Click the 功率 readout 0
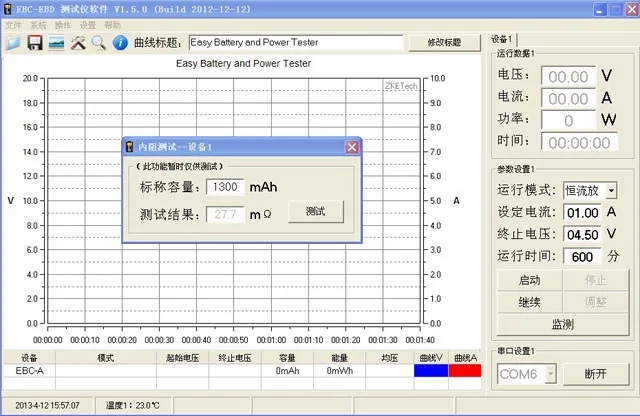 pyautogui.click(x=568, y=120)
